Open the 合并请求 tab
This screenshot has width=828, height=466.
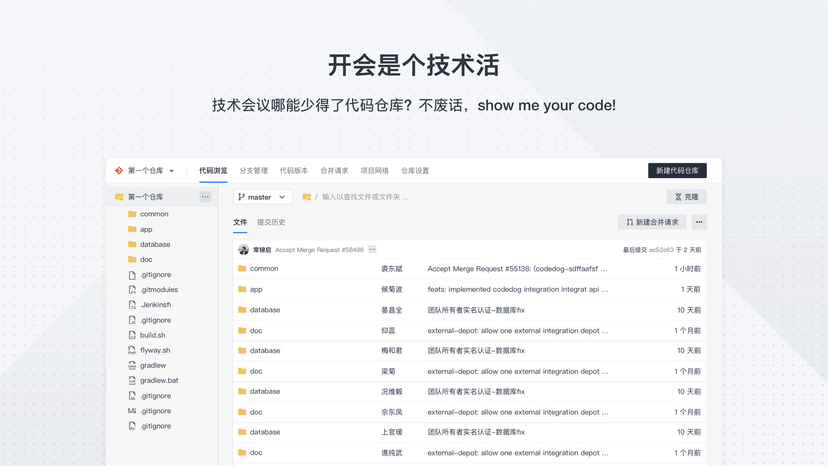[334, 171]
